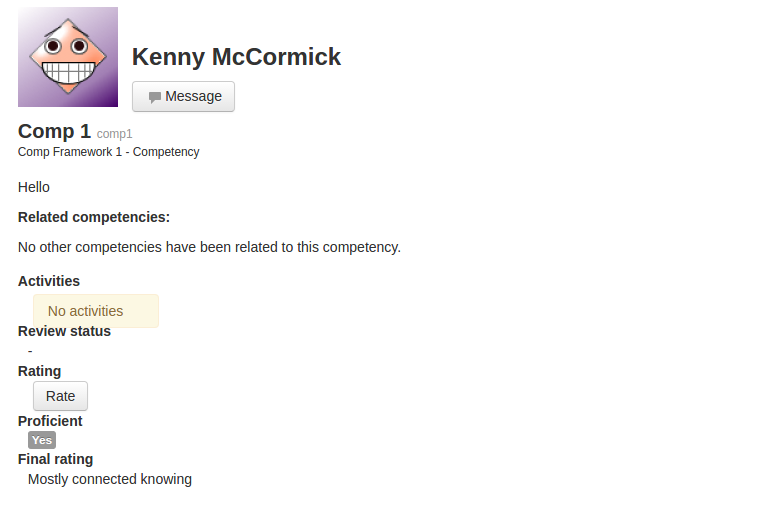Select the Kenny McCormick name heading
Screen dimensions: 773x507
coord(236,57)
